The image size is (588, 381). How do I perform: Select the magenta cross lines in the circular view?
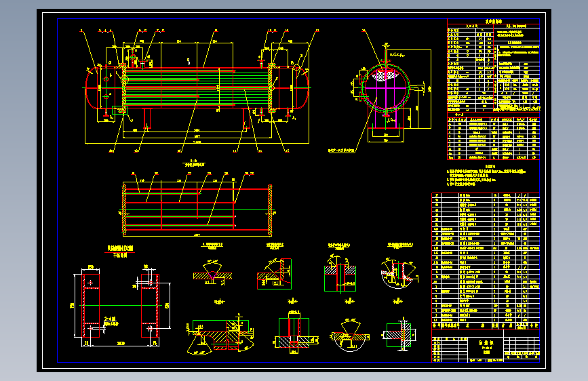click(x=385, y=89)
